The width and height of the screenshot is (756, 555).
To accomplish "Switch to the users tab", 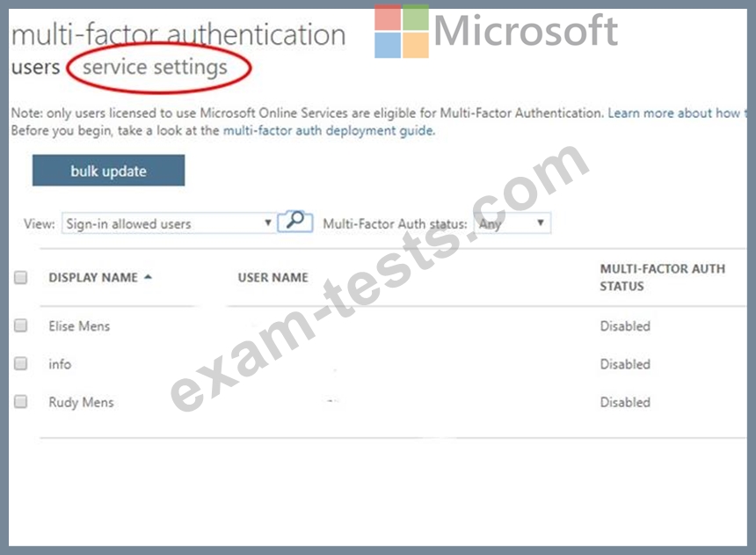I will coord(36,68).
